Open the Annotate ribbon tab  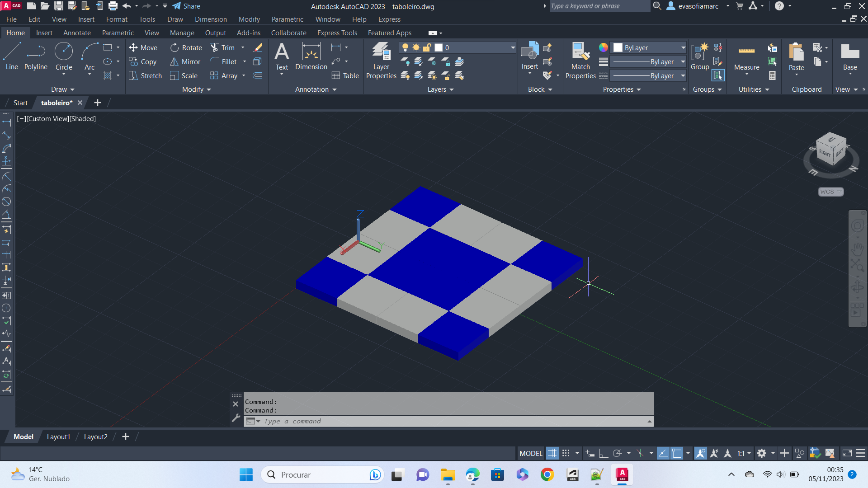pos(77,33)
